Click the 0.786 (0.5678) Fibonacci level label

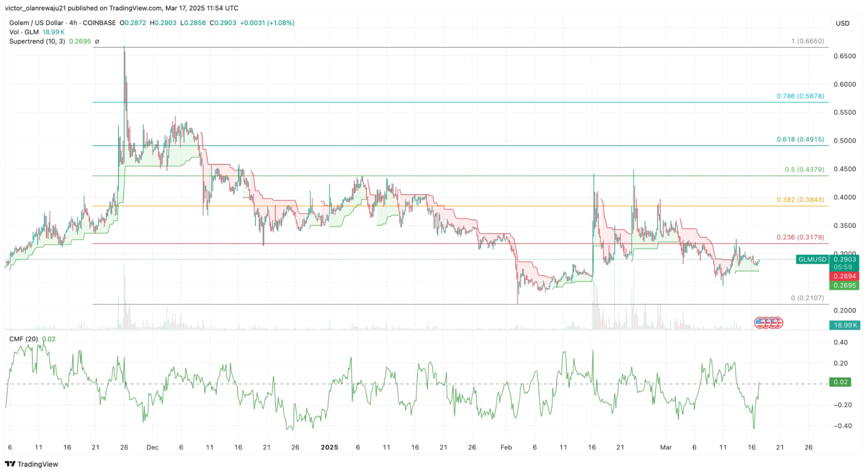pos(800,96)
